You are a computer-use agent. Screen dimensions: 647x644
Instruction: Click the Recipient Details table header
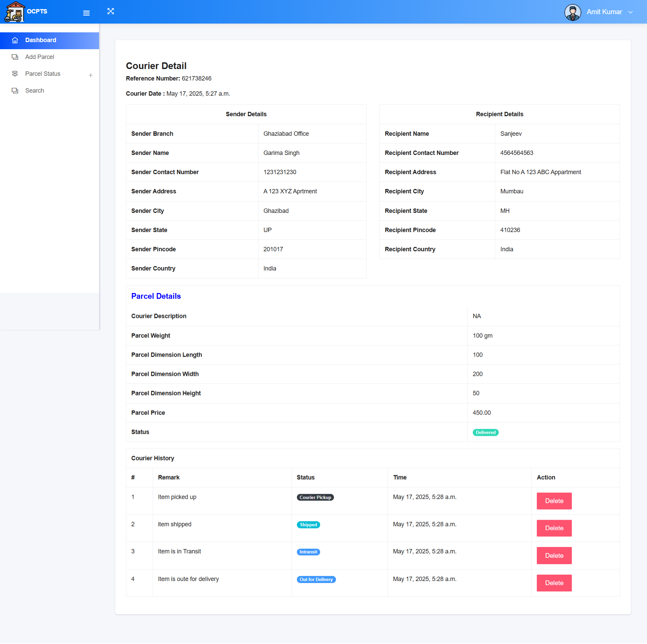point(499,114)
